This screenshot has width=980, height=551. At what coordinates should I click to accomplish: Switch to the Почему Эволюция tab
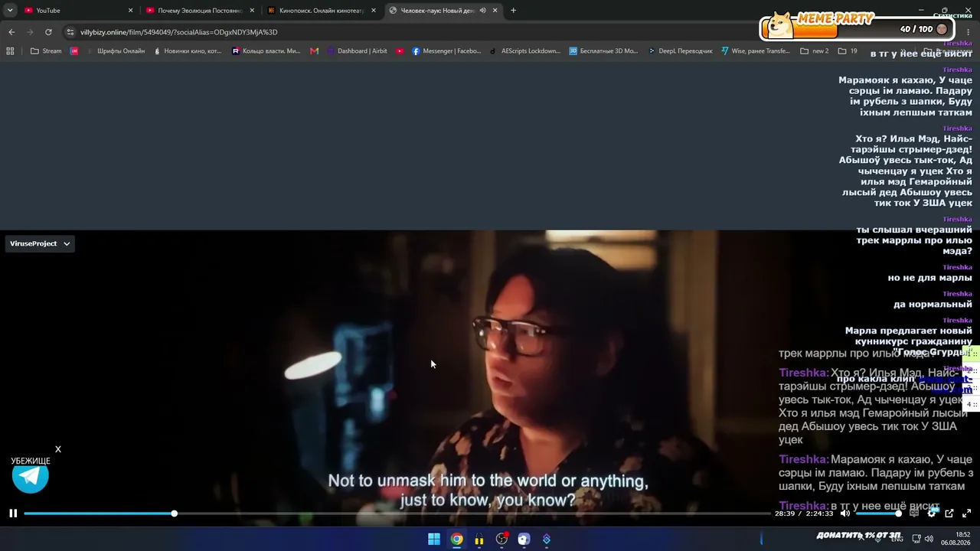(200, 11)
